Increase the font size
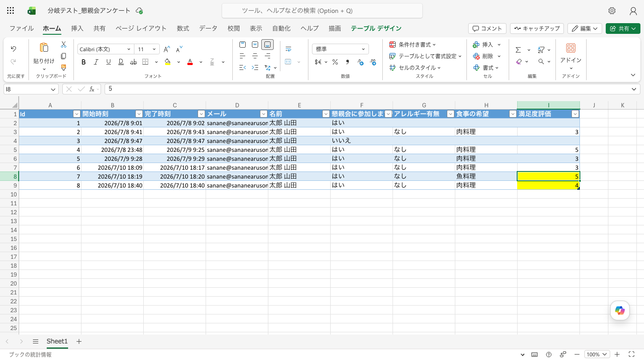 point(167,49)
